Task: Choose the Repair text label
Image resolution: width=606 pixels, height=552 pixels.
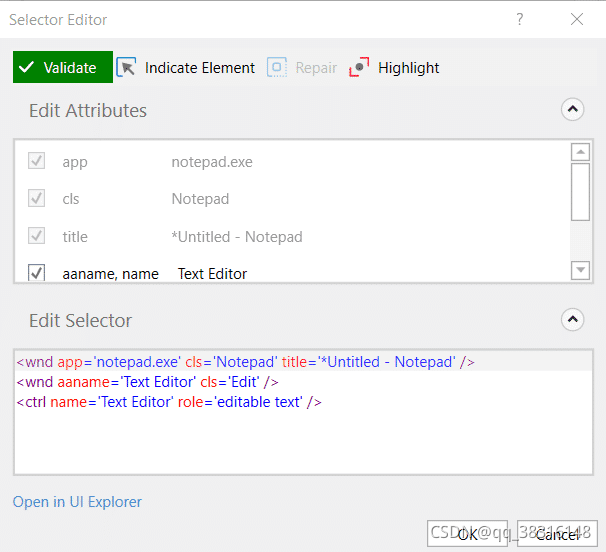Action: coord(316,68)
